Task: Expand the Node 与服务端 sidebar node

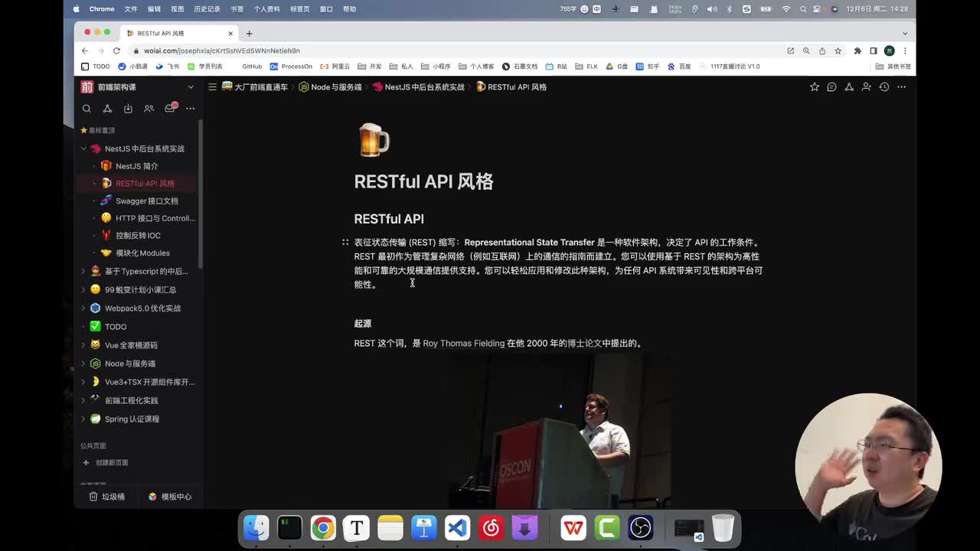Action: [83, 364]
